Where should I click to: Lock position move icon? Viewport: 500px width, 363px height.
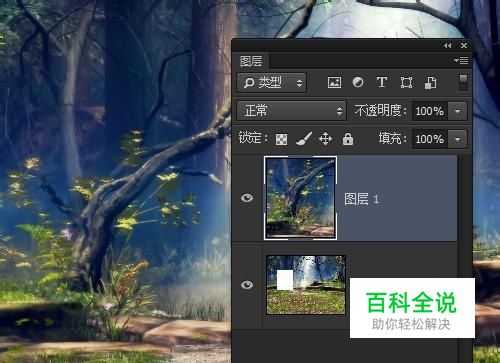click(325, 139)
